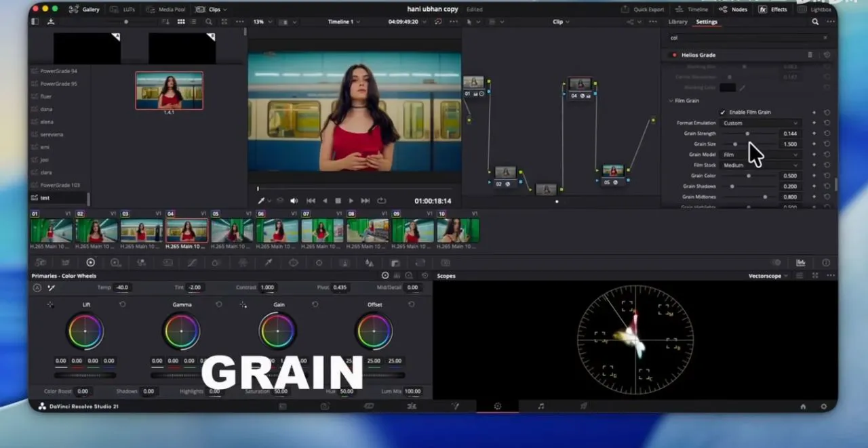Click the Primaries color wheels palette icon

(x=90, y=262)
